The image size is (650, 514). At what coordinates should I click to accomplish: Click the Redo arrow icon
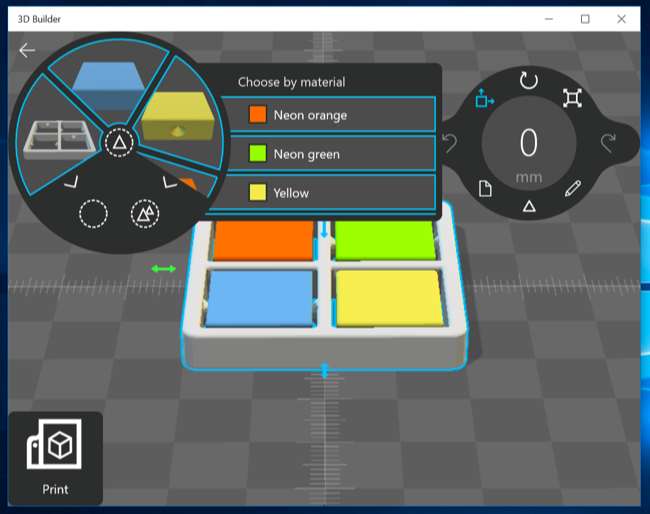click(x=608, y=144)
